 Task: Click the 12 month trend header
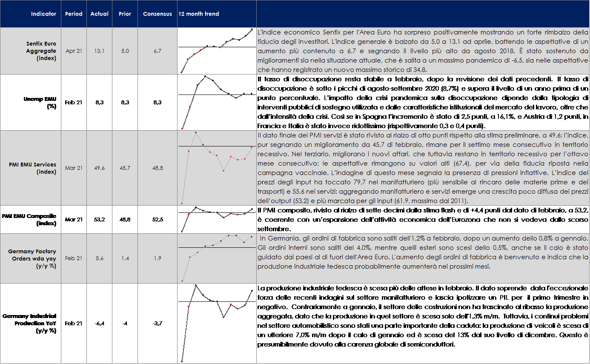[x=199, y=14]
